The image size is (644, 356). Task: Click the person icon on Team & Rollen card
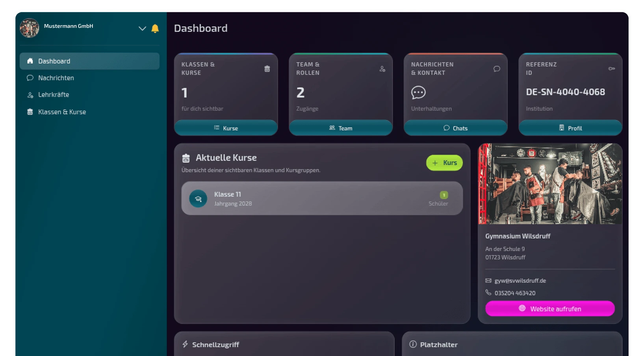382,69
